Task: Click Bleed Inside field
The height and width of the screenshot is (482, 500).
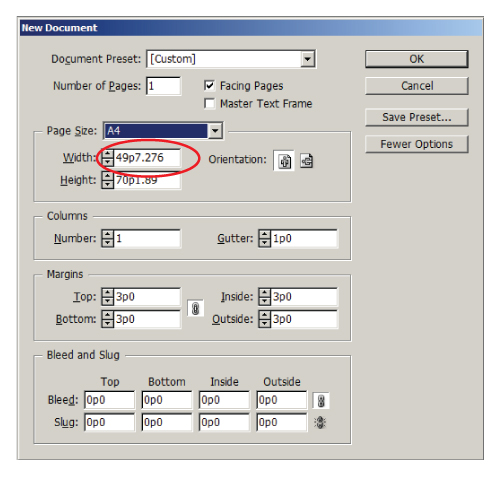Action: tap(224, 400)
